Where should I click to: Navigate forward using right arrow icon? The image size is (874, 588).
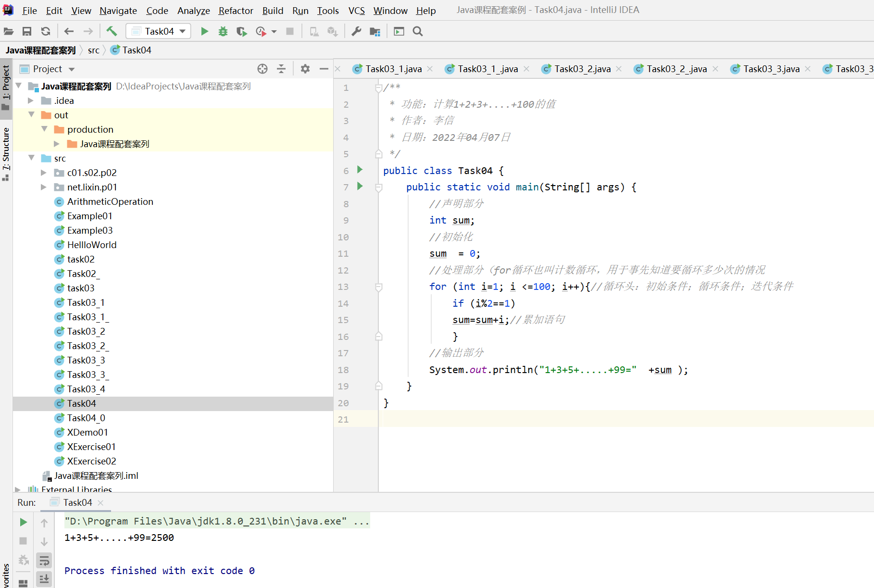[x=88, y=31]
